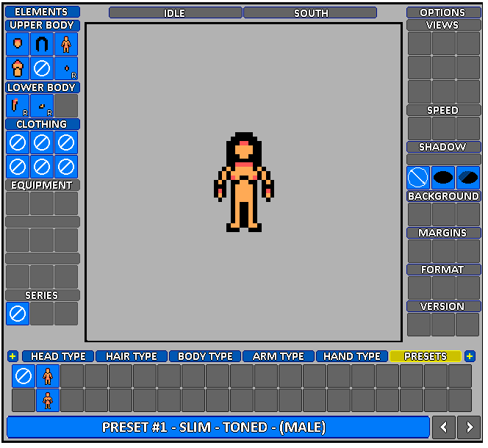Open the Hand Type tab
The image size is (488, 448).
(x=352, y=356)
